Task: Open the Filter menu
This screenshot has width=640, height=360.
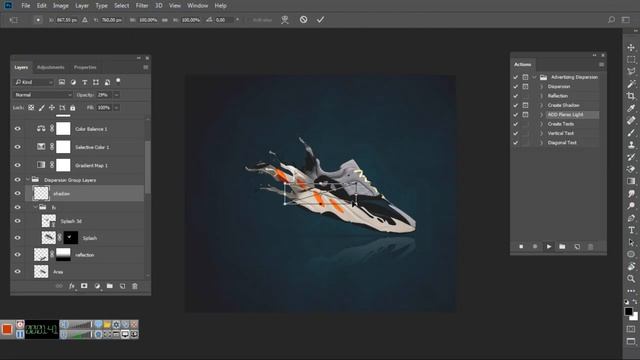Action: click(142, 6)
